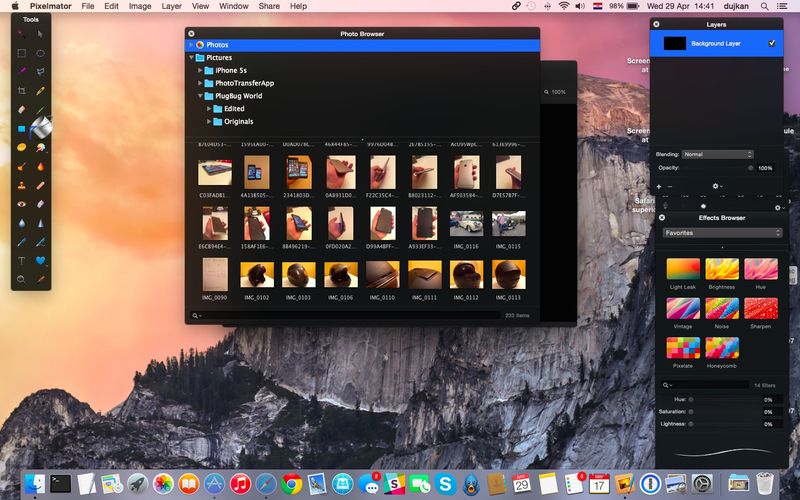Open Google Chrome from the Dock
This screenshot has width=800, height=500.
tap(291, 484)
